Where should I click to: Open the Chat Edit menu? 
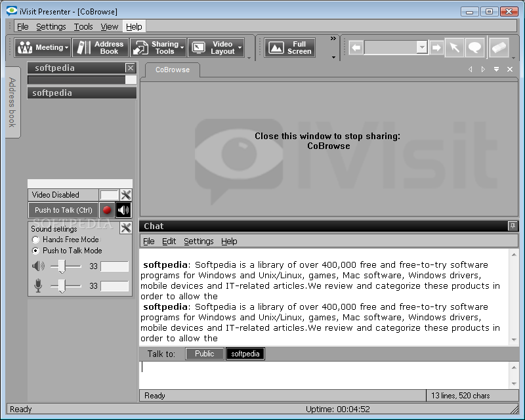tap(169, 241)
